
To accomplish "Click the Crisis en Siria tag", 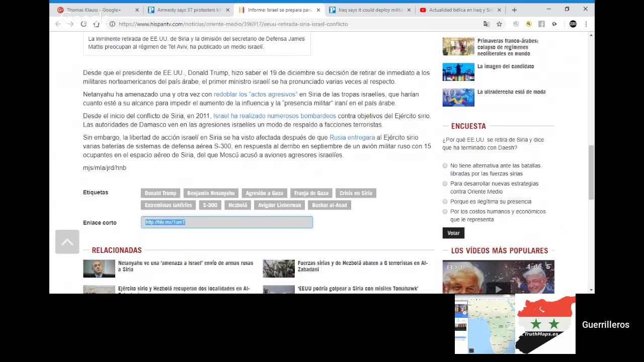I will [356, 193].
